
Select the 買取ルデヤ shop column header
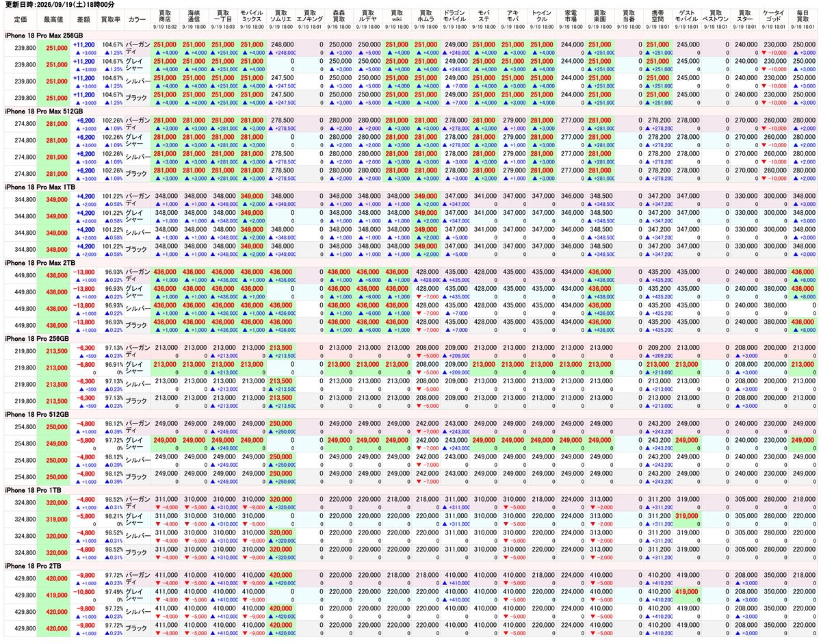[367, 16]
